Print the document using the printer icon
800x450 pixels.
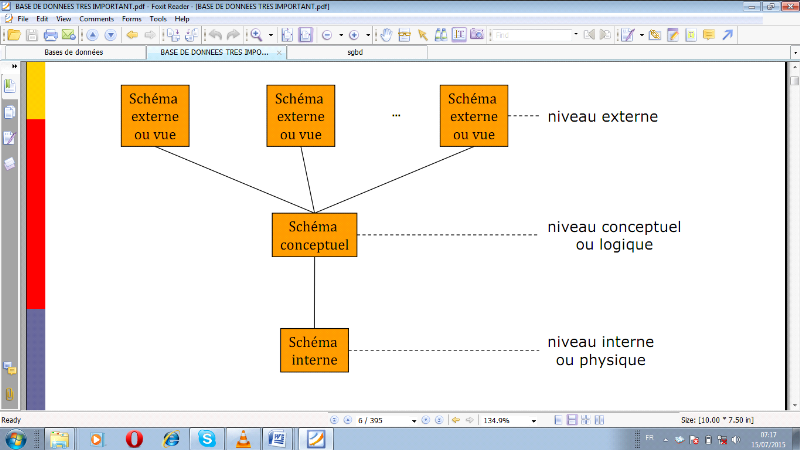tap(50, 35)
